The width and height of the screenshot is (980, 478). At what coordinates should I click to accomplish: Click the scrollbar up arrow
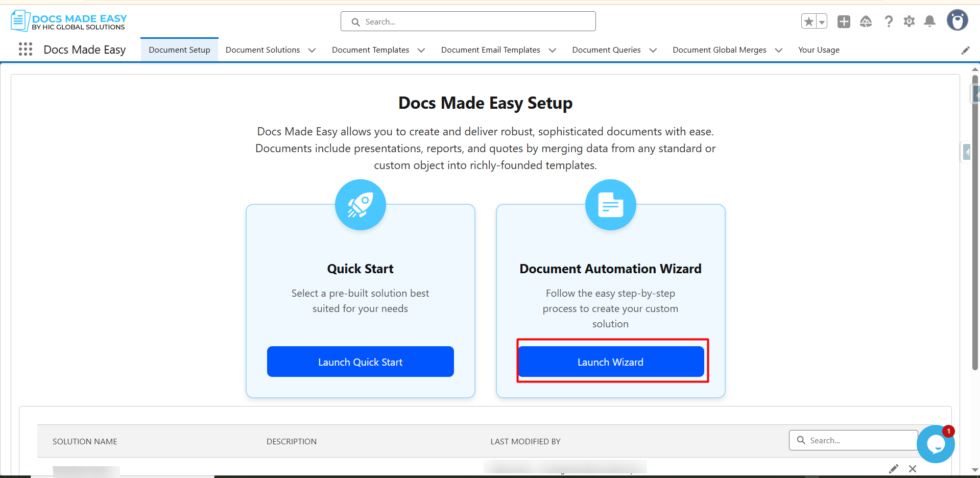click(x=975, y=69)
